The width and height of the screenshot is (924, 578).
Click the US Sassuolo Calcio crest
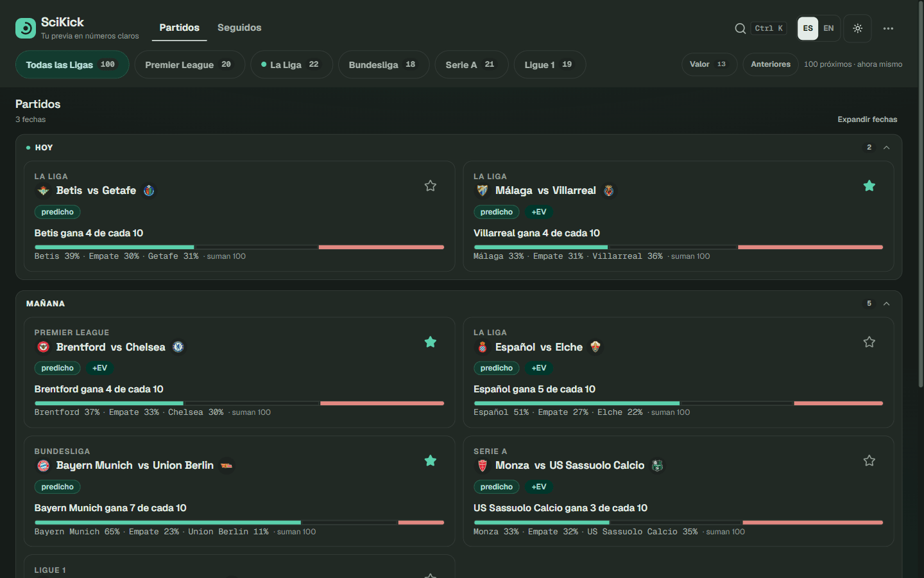[657, 466]
